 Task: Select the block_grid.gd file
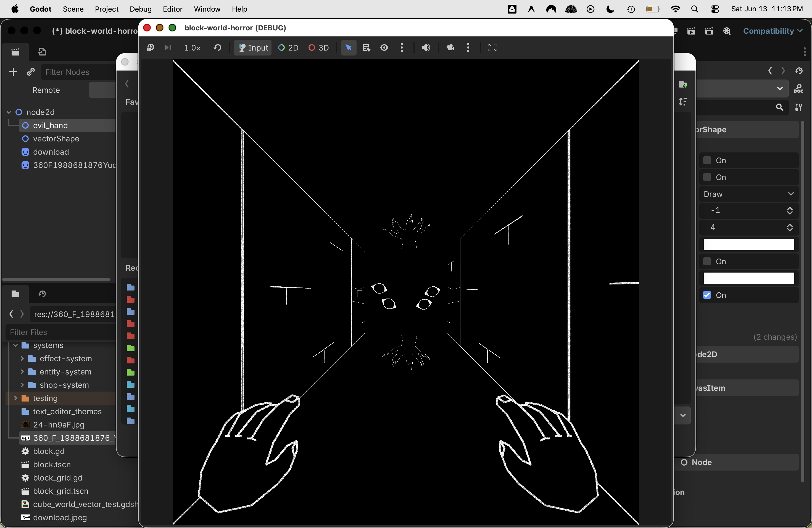[58, 478]
